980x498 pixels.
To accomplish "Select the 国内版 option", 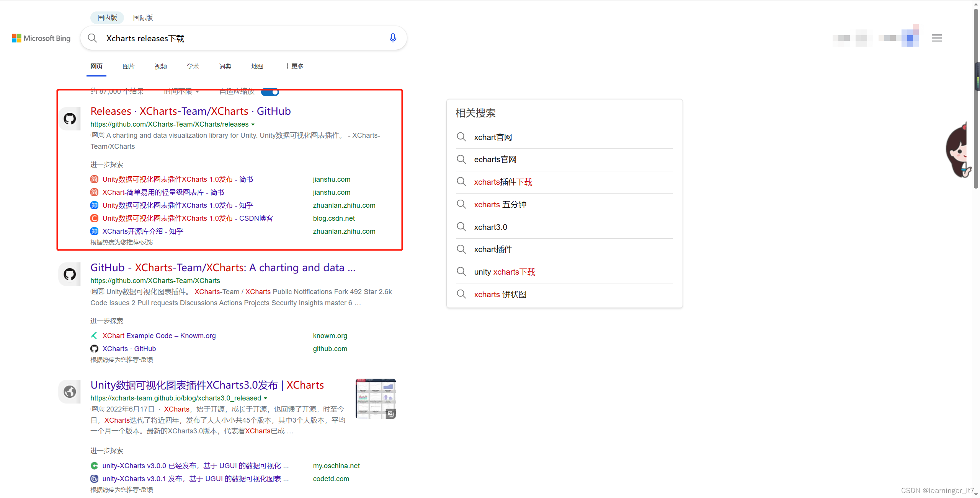I will [107, 18].
